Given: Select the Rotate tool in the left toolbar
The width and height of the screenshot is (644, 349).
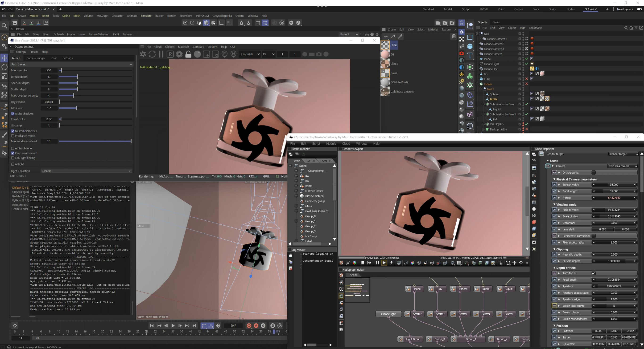Looking at the screenshot, I should pyautogui.click(x=4, y=67).
